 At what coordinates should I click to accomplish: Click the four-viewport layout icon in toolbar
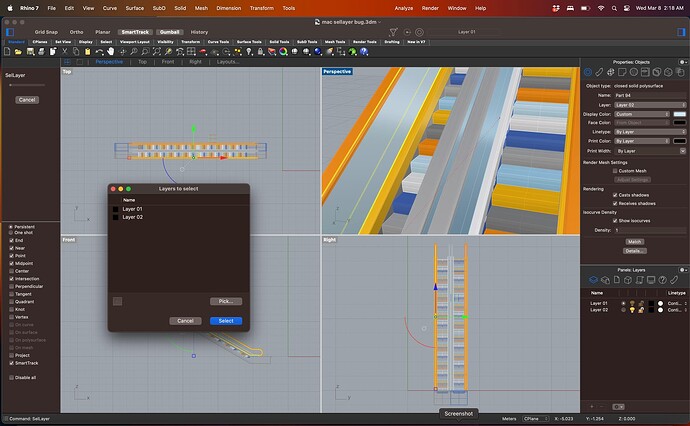191,51
